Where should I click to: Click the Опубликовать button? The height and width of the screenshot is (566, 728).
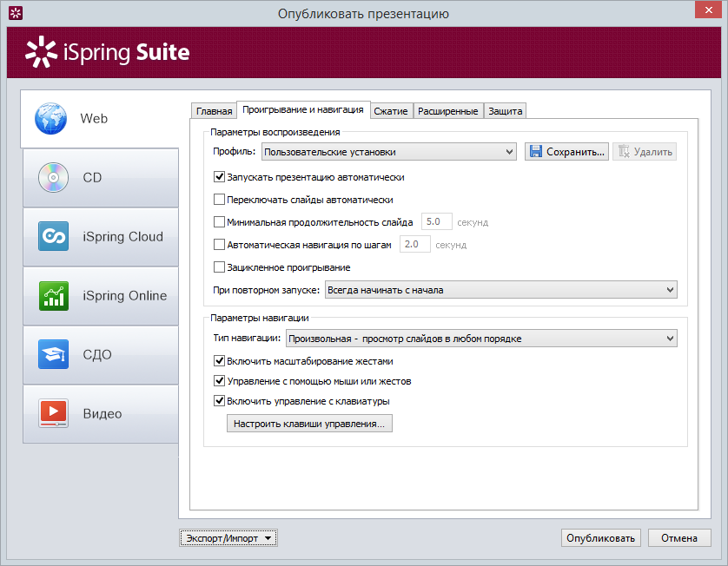point(601,538)
